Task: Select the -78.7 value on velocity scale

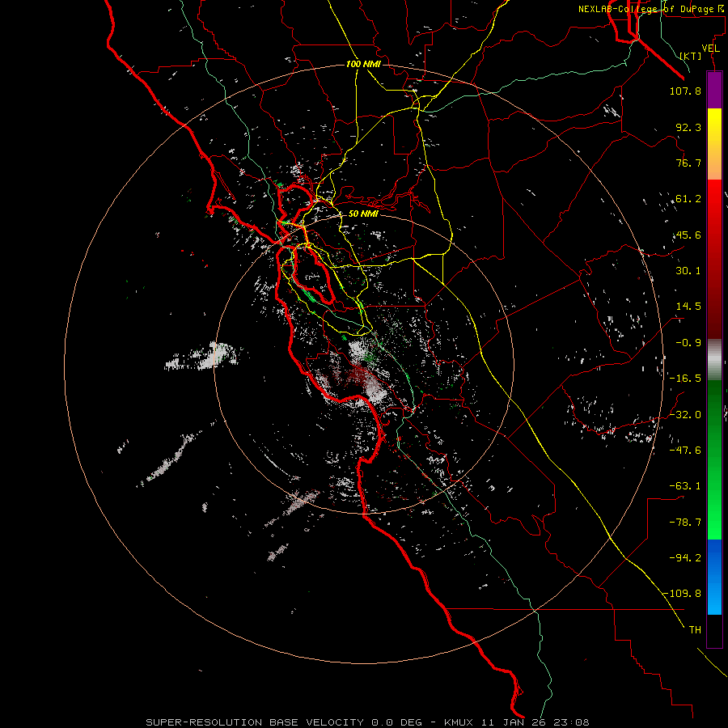Action: click(x=685, y=523)
